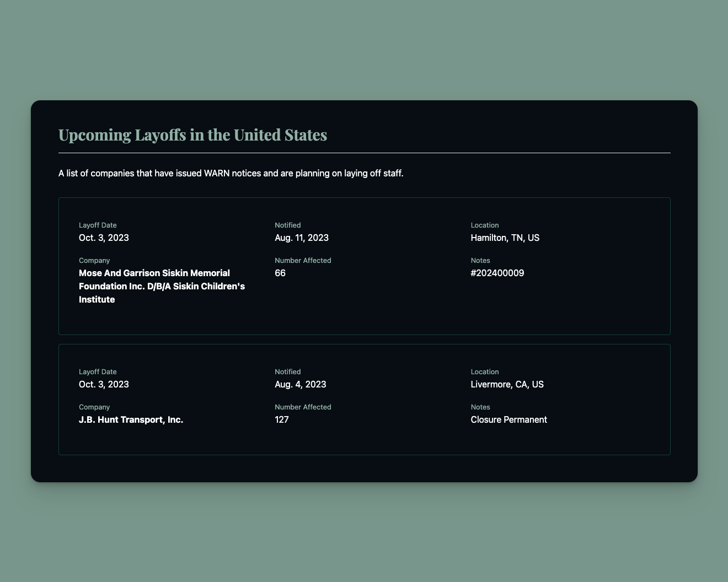Click the 'Upcoming Layoffs in the United States' heading
This screenshot has height=582, width=728.
tap(192, 135)
